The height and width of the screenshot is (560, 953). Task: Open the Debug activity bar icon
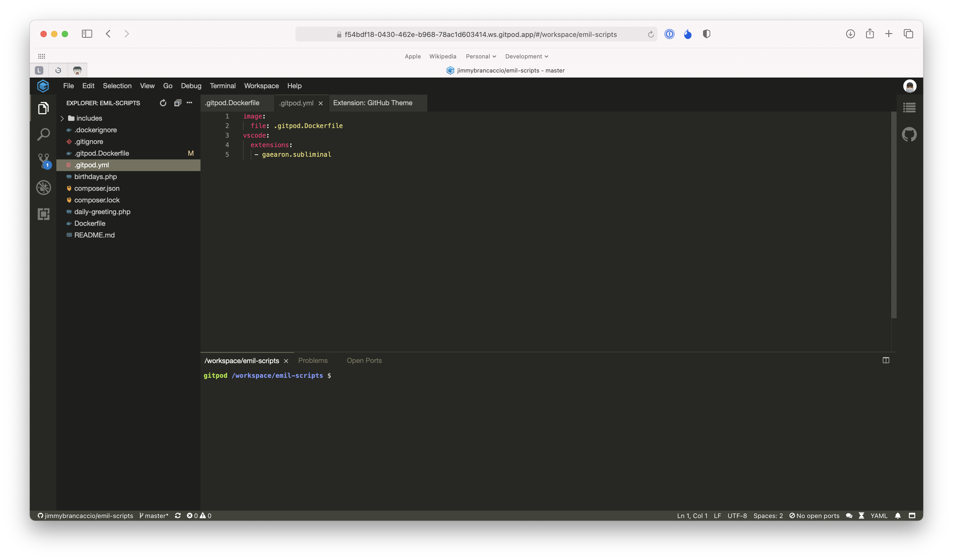point(44,188)
